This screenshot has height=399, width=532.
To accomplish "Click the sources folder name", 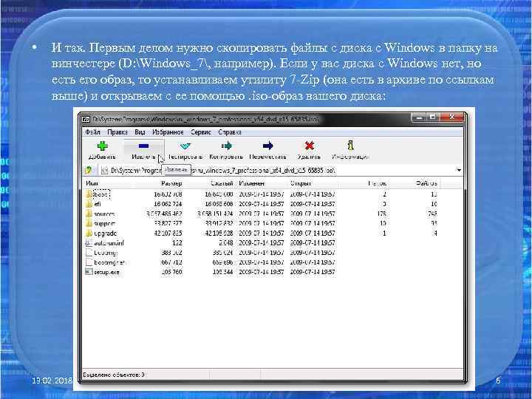I will [x=104, y=214].
